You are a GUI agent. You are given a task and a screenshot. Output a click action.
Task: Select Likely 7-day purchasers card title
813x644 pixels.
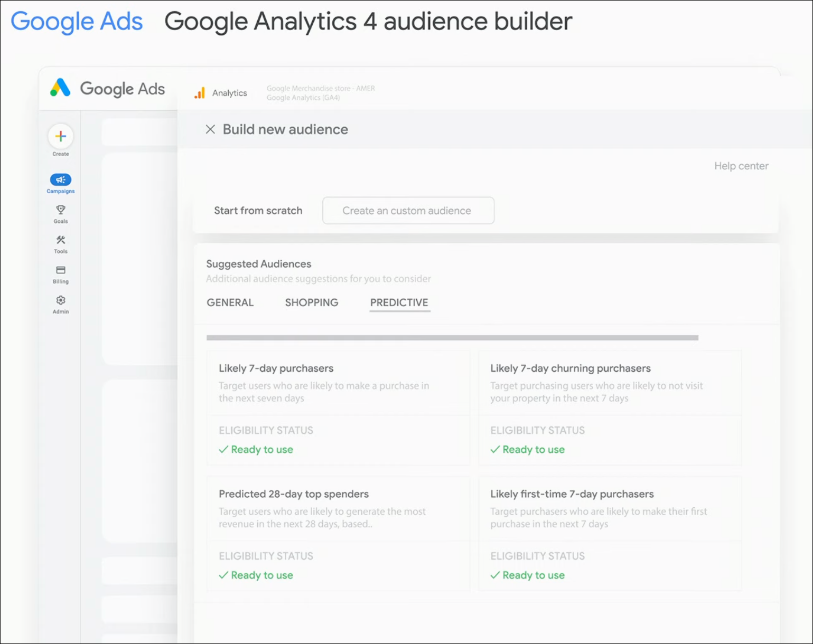[x=276, y=368]
